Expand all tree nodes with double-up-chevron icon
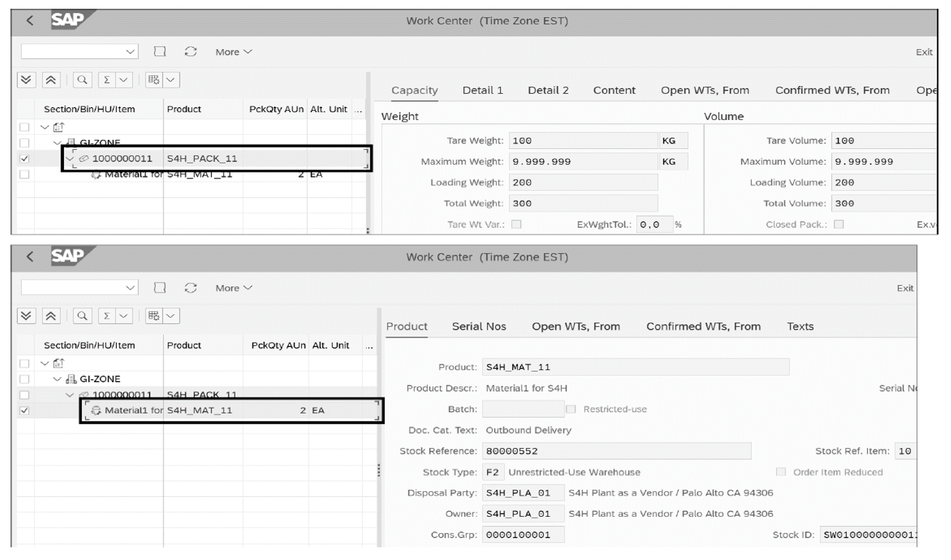 [x=50, y=79]
